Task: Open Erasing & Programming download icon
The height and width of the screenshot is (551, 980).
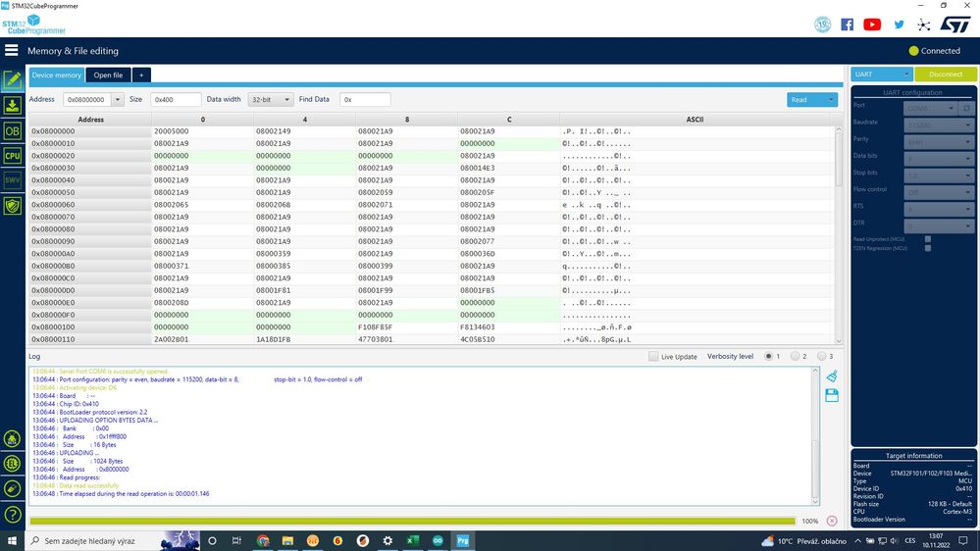Action: tap(13, 106)
